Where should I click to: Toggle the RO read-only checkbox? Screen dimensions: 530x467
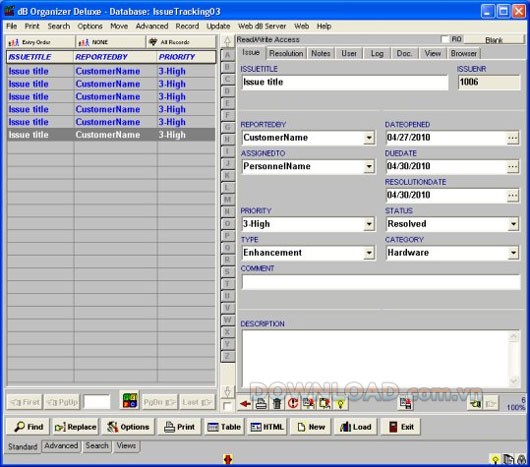pyautogui.click(x=445, y=39)
